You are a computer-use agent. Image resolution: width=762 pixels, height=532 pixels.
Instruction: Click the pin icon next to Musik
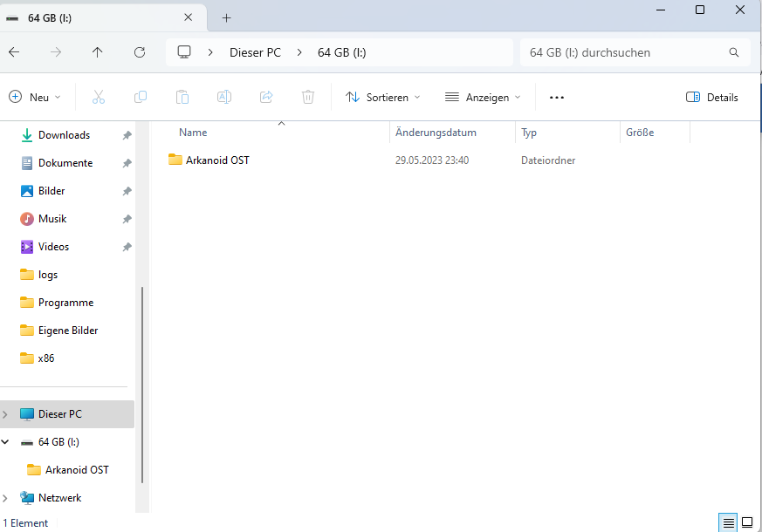pyautogui.click(x=127, y=219)
